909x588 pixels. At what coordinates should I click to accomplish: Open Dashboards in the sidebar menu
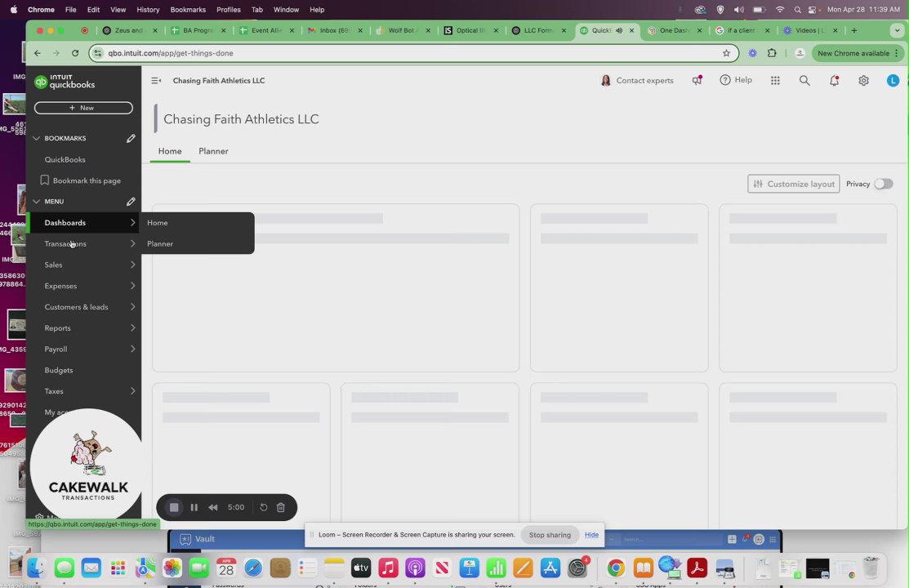(83, 223)
